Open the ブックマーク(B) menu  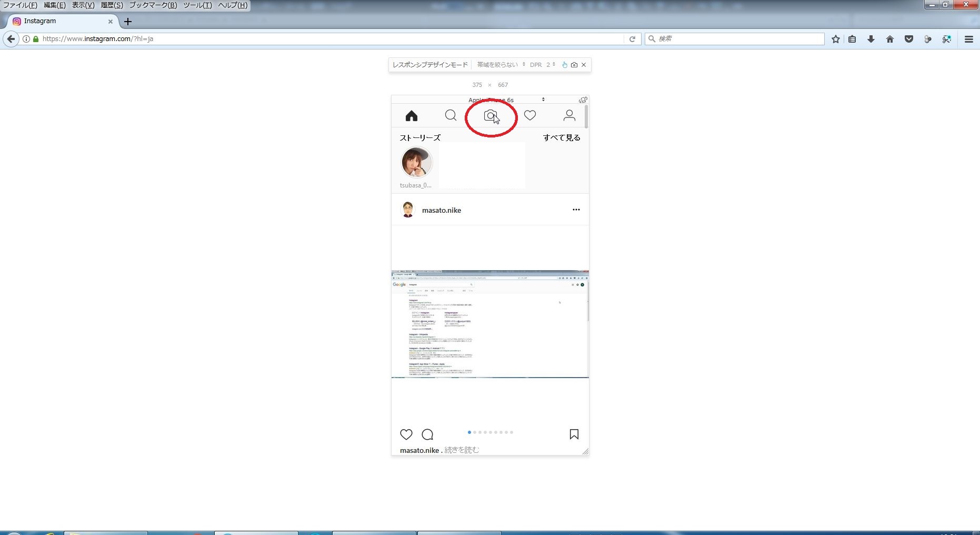click(x=153, y=5)
